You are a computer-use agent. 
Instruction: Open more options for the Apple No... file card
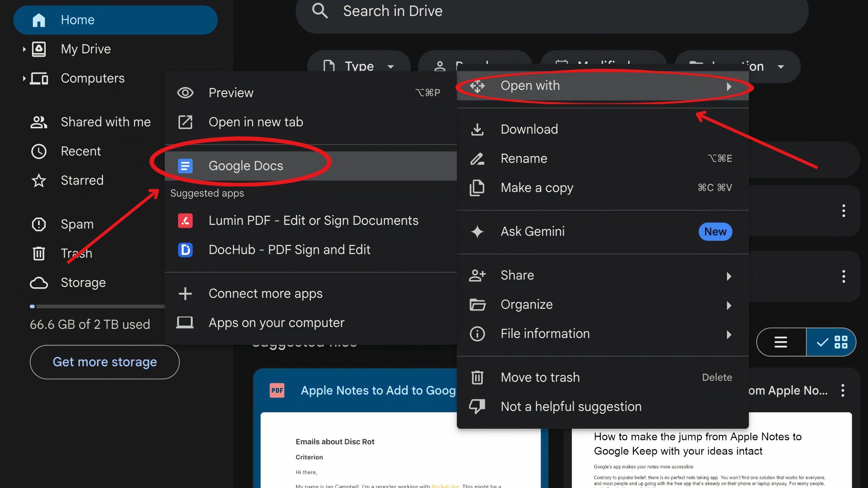pos(843,390)
